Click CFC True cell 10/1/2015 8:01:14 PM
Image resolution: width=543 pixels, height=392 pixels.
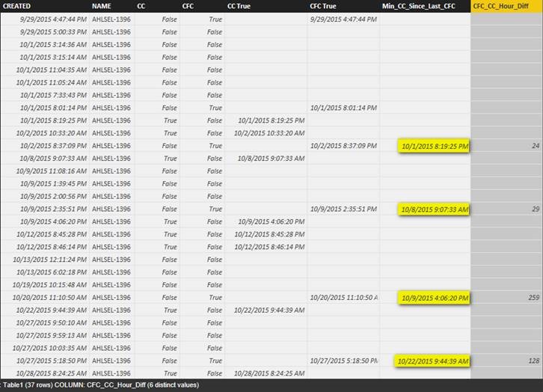(343, 108)
